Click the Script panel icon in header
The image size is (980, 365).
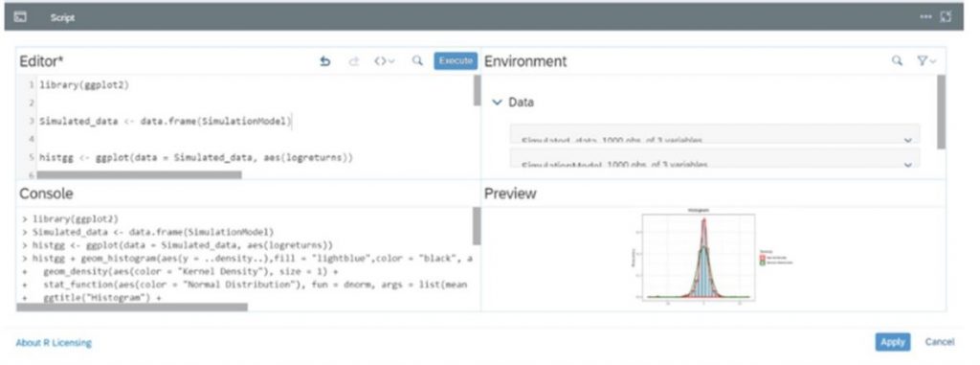20,17
